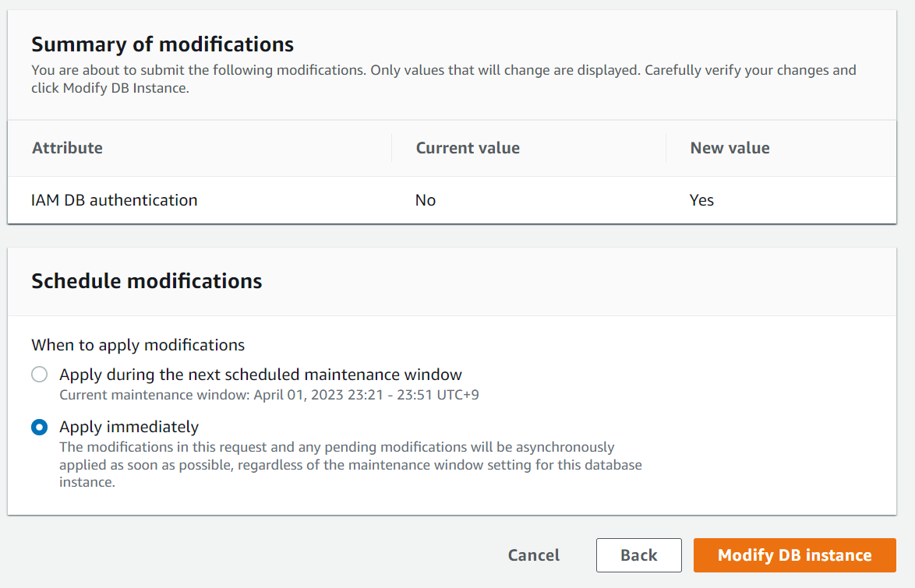Click the divider between Current value and New value
The image size is (915, 588).
(666, 148)
